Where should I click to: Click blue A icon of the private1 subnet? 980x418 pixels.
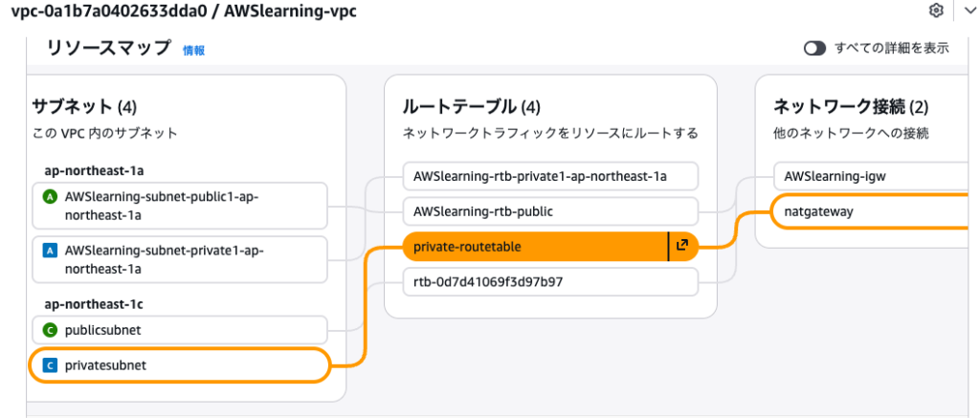[51, 251]
